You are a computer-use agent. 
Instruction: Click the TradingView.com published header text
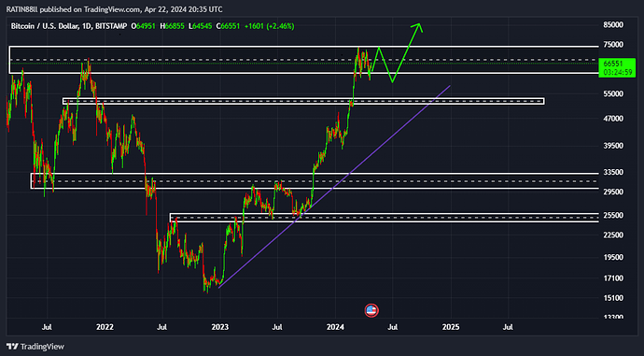click(114, 9)
